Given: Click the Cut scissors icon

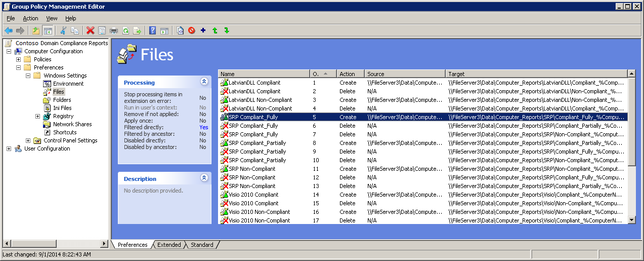Looking at the screenshot, I should 63,30.
